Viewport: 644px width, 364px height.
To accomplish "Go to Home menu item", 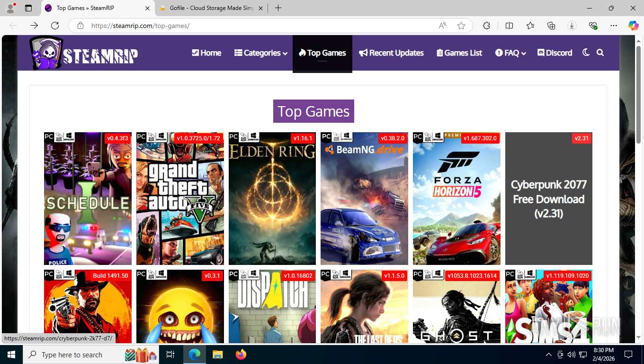I will [206, 53].
